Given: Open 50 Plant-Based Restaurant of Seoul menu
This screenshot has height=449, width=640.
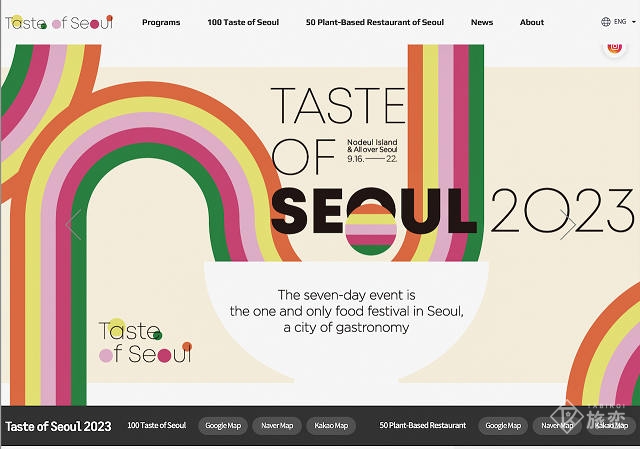Looking at the screenshot, I should 375,22.
